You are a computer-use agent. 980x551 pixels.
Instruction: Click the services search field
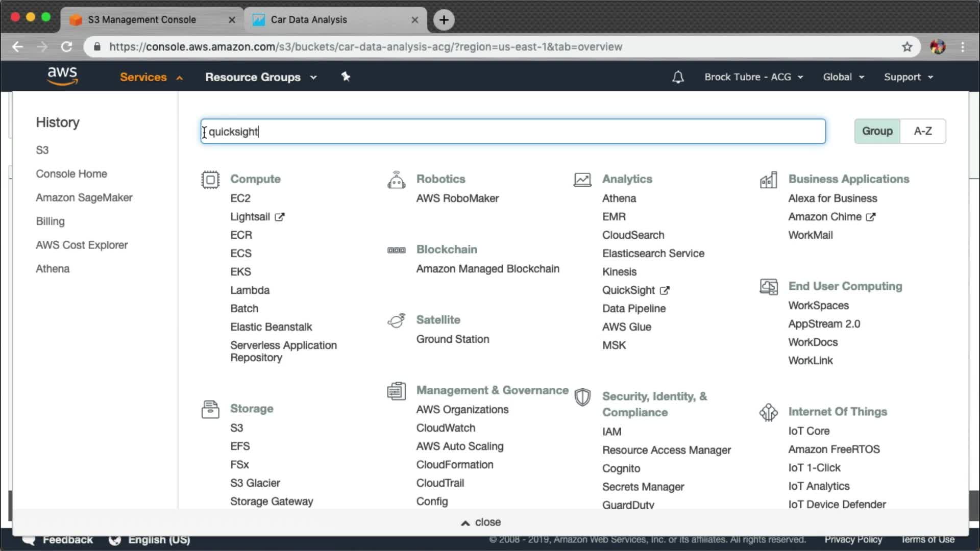pyautogui.click(x=512, y=132)
